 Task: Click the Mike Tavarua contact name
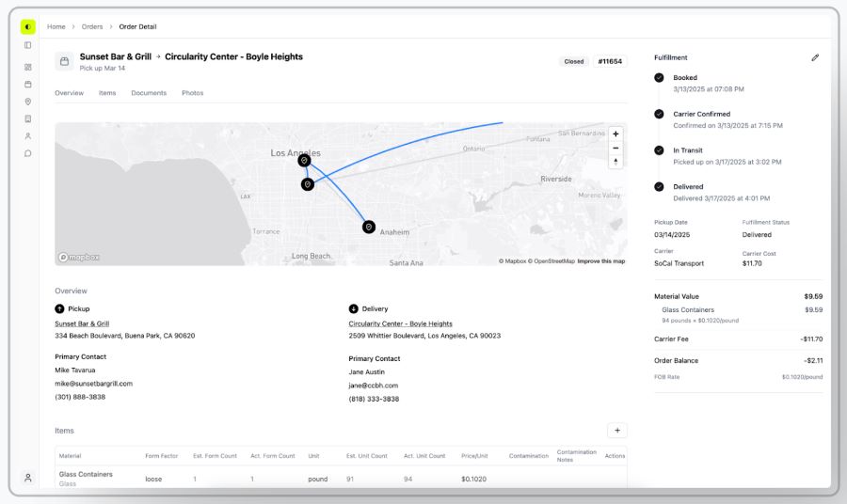75,370
